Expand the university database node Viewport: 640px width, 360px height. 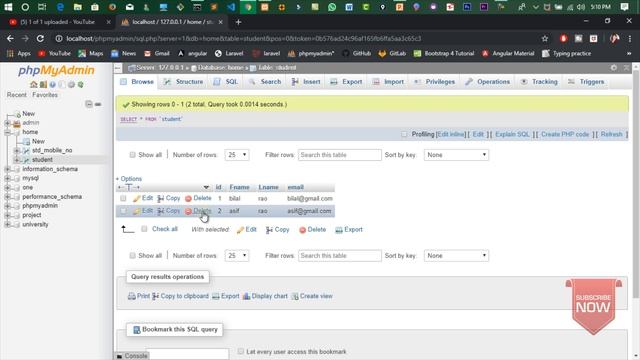[7, 224]
